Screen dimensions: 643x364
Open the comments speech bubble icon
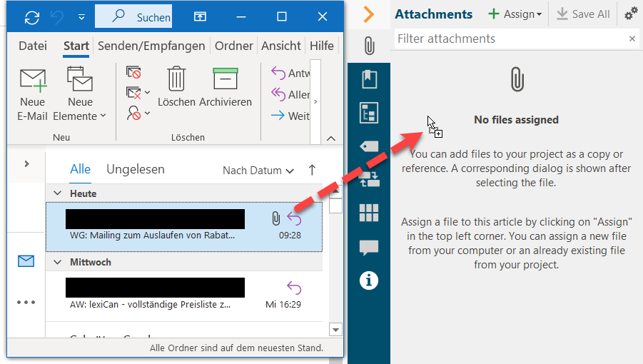click(369, 247)
